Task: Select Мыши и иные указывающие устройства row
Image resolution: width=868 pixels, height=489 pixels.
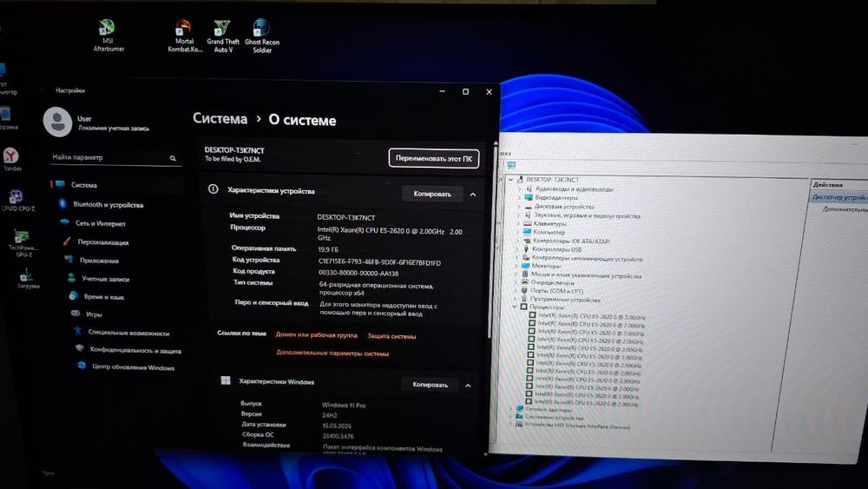Action: (580, 274)
